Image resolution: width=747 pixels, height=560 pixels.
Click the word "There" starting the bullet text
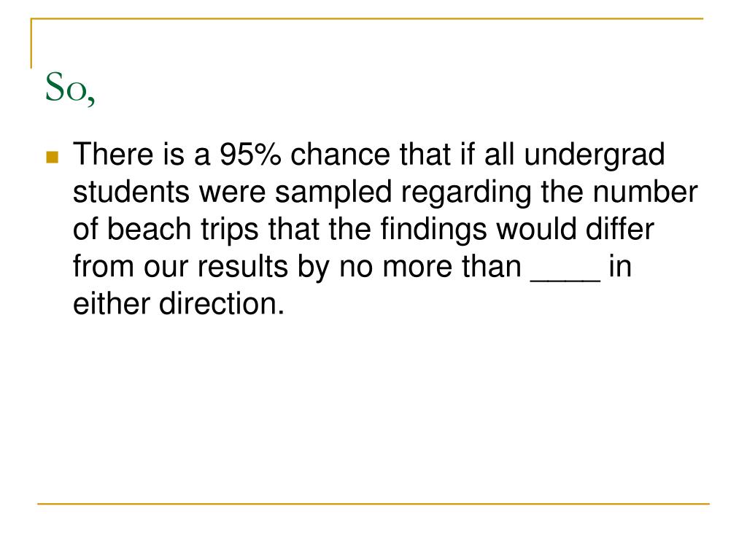113,155
